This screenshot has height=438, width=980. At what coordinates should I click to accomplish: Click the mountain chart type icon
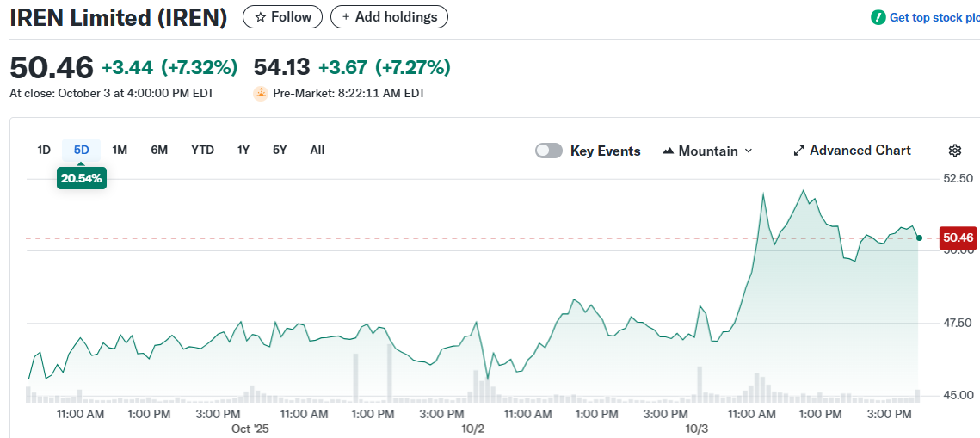669,151
